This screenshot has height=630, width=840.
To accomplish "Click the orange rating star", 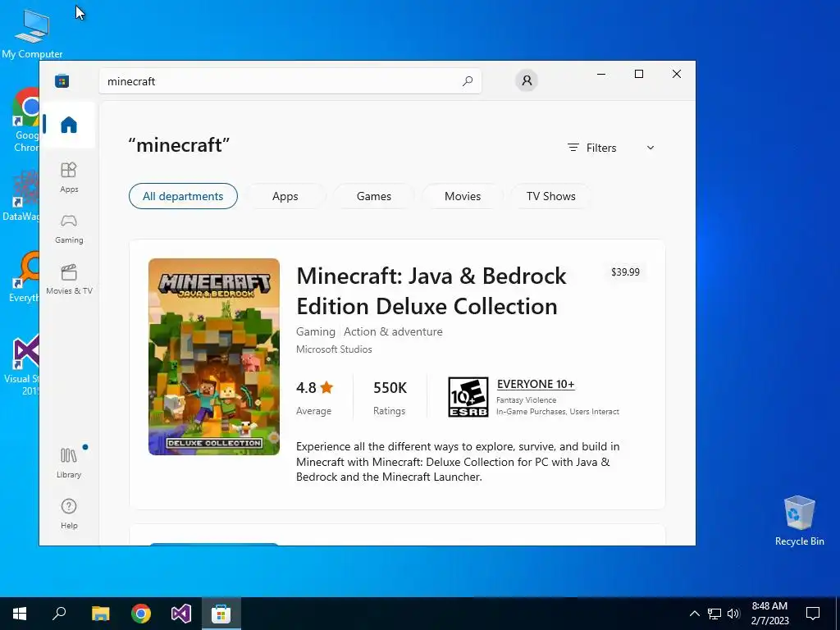I will pos(326,387).
